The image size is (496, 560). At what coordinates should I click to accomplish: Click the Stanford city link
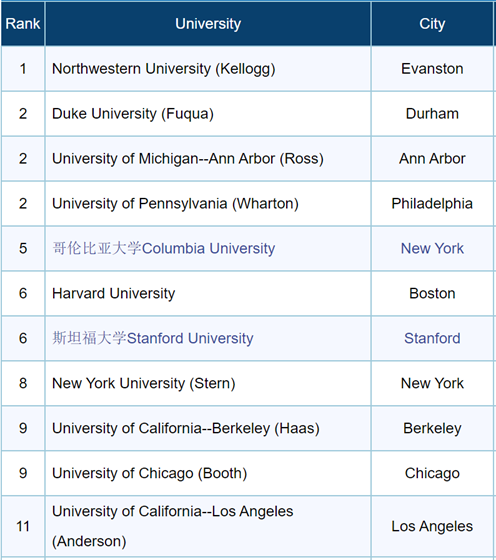coord(432,338)
